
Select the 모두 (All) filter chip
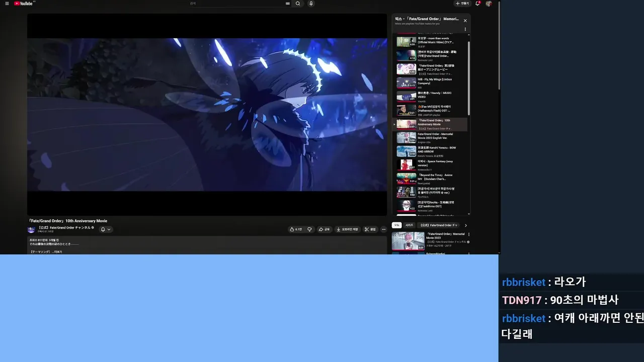coord(396,225)
